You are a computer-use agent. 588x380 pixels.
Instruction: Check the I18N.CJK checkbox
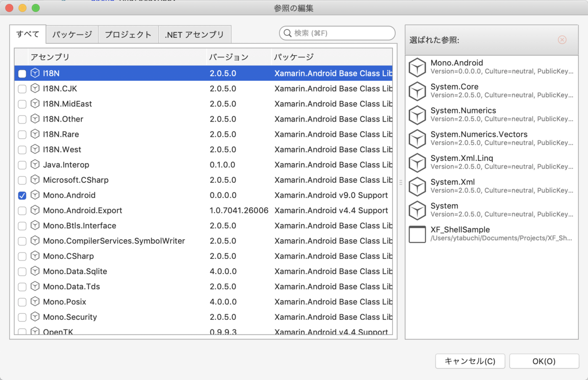click(22, 89)
